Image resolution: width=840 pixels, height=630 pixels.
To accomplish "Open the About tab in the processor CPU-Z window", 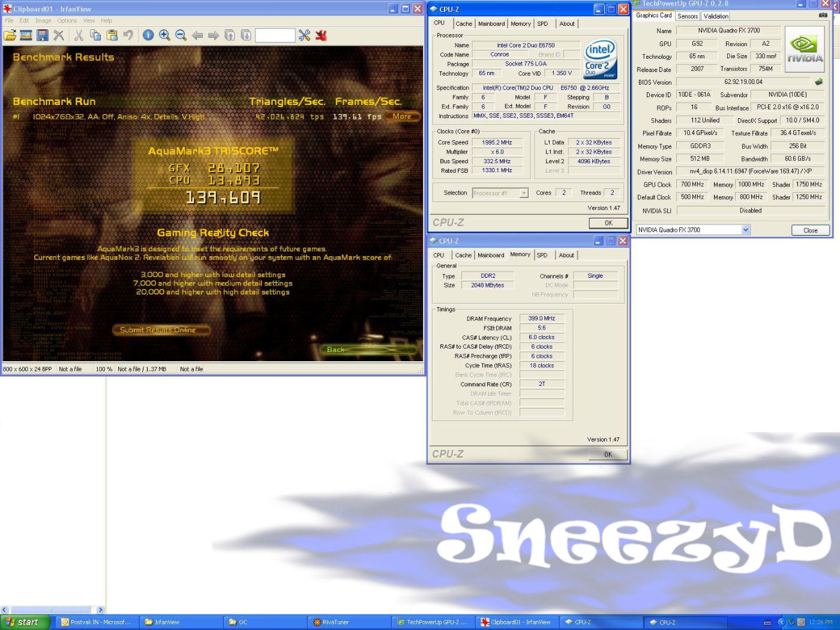I will [x=567, y=24].
